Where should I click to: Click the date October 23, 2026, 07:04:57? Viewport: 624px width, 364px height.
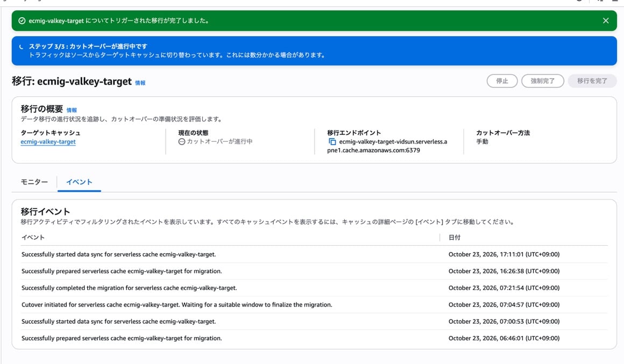[504, 305]
